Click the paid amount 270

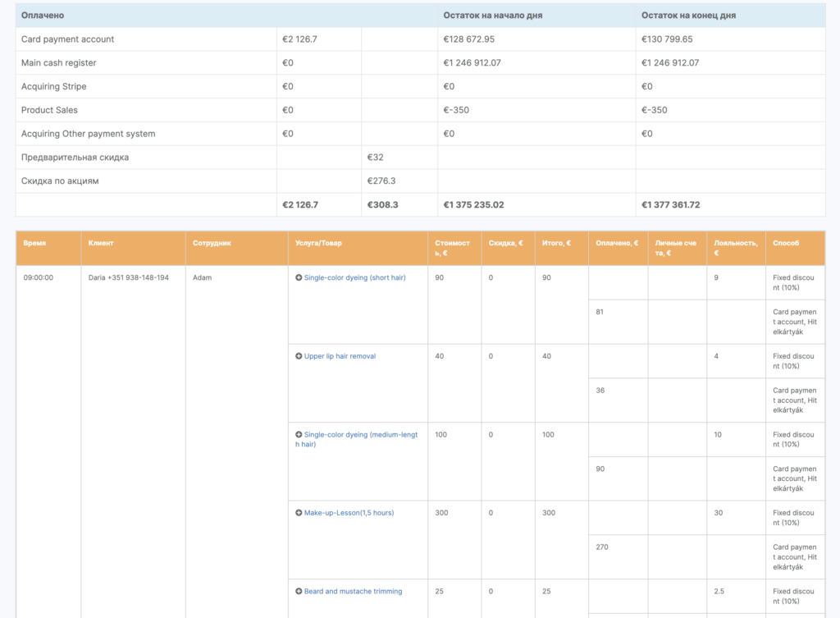[x=602, y=547]
